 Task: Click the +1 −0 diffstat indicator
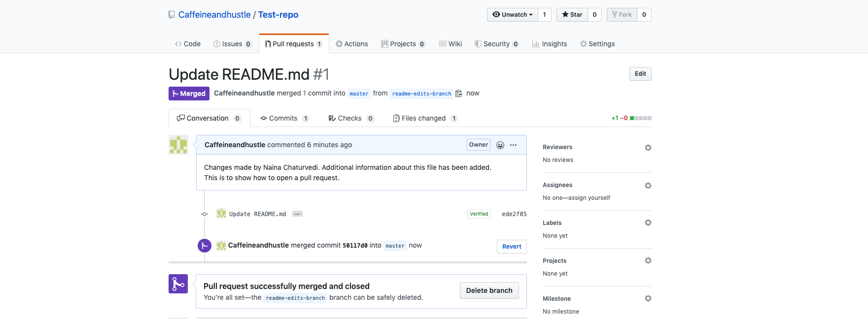pos(631,118)
